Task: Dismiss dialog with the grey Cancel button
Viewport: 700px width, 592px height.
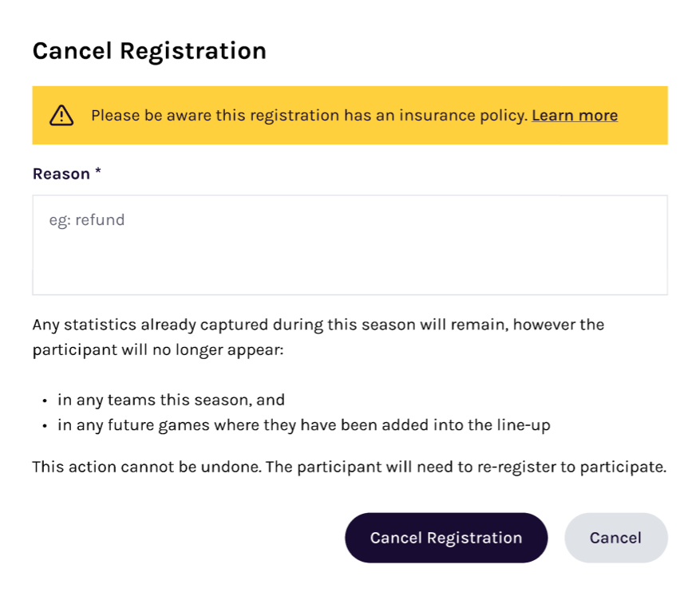Action: pos(615,538)
